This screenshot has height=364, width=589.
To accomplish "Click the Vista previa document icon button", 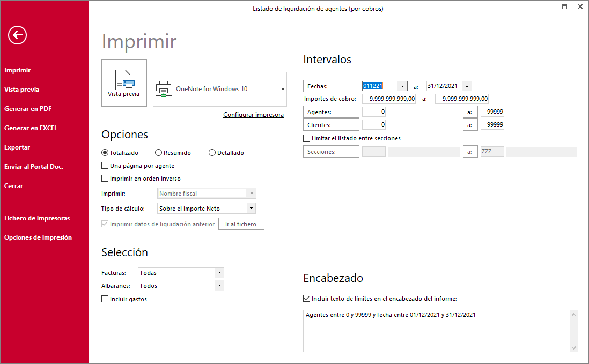I will coord(124,83).
